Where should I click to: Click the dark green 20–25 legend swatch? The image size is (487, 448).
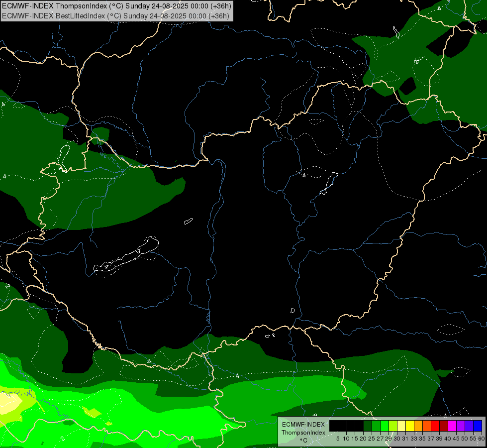tap(368, 426)
